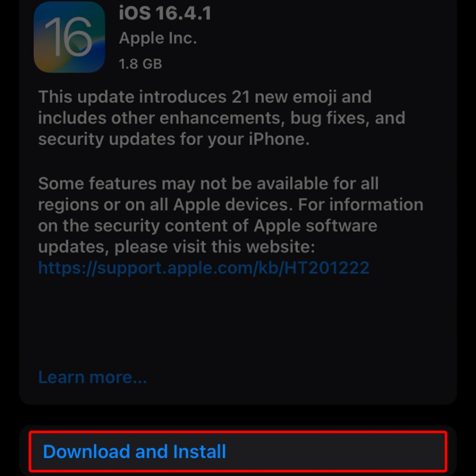This screenshot has width=476, height=476.
Task: Tap the line starting 'Some features may not'
Action: coord(208,184)
